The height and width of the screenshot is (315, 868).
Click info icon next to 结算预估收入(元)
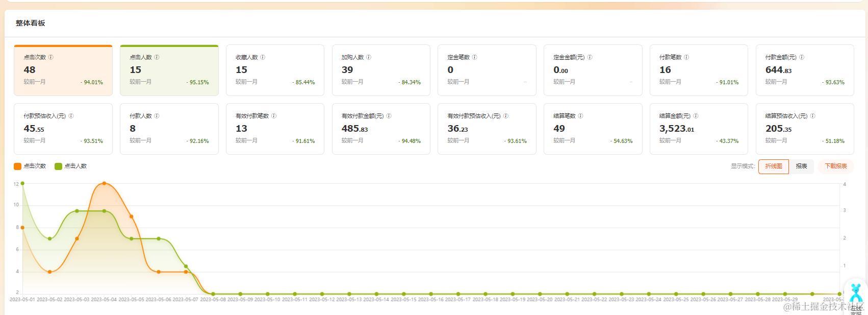[813, 116]
